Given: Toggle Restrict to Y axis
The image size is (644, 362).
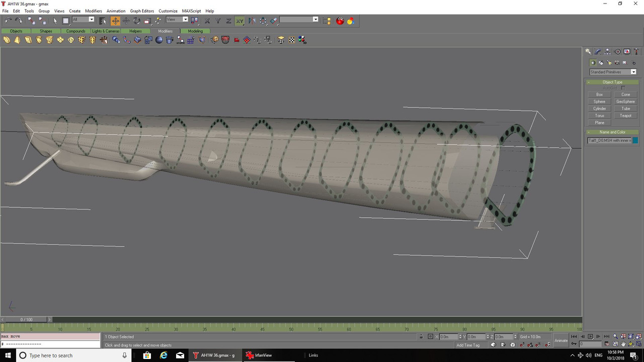Looking at the screenshot, I should coord(218,21).
